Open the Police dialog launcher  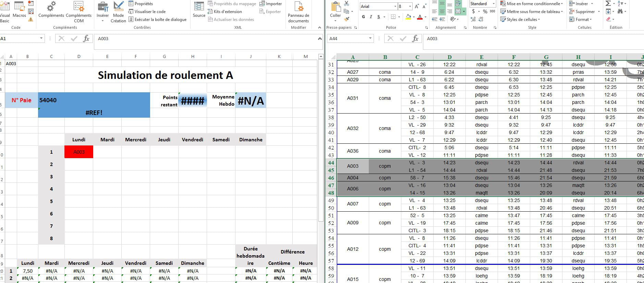coord(426,27)
